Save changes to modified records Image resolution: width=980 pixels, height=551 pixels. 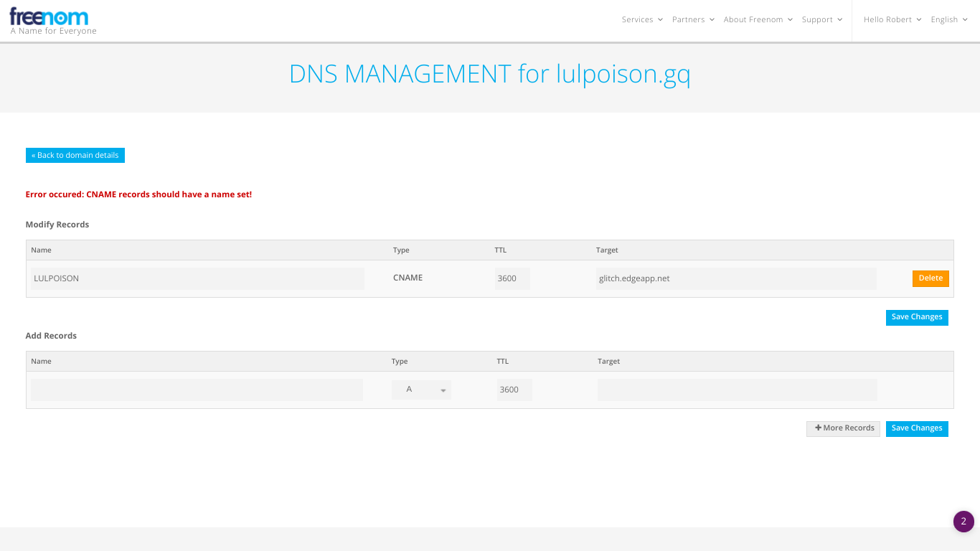coord(917,317)
